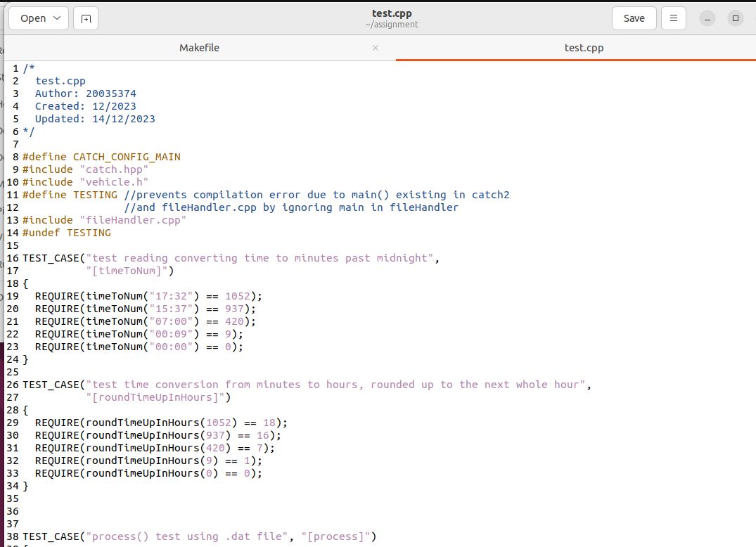The height and width of the screenshot is (547, 756).
Task: Place cursor on Author: 20035374 line
Action: [x=85, y=94]
